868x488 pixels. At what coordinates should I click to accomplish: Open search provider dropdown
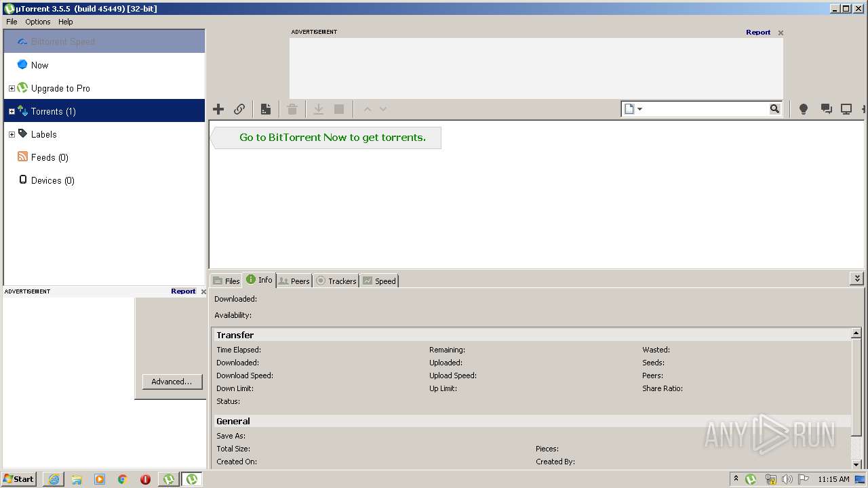tap(633, 109)
